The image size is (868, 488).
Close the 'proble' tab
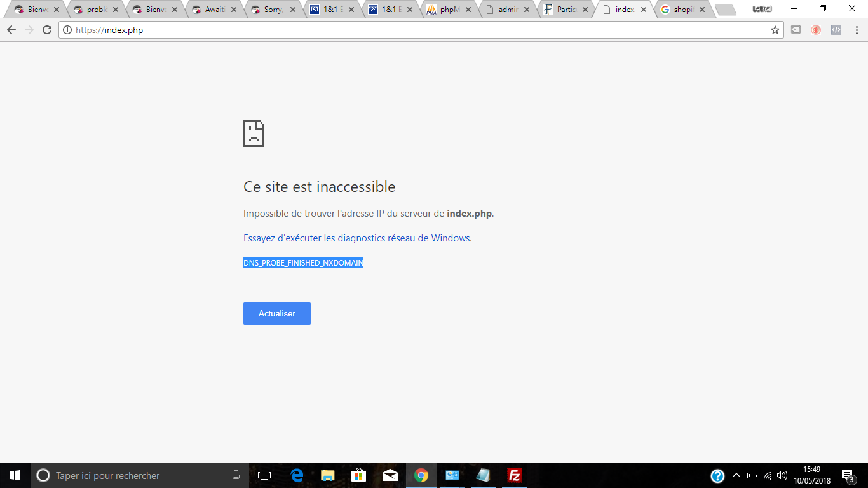tap(115, 10)
